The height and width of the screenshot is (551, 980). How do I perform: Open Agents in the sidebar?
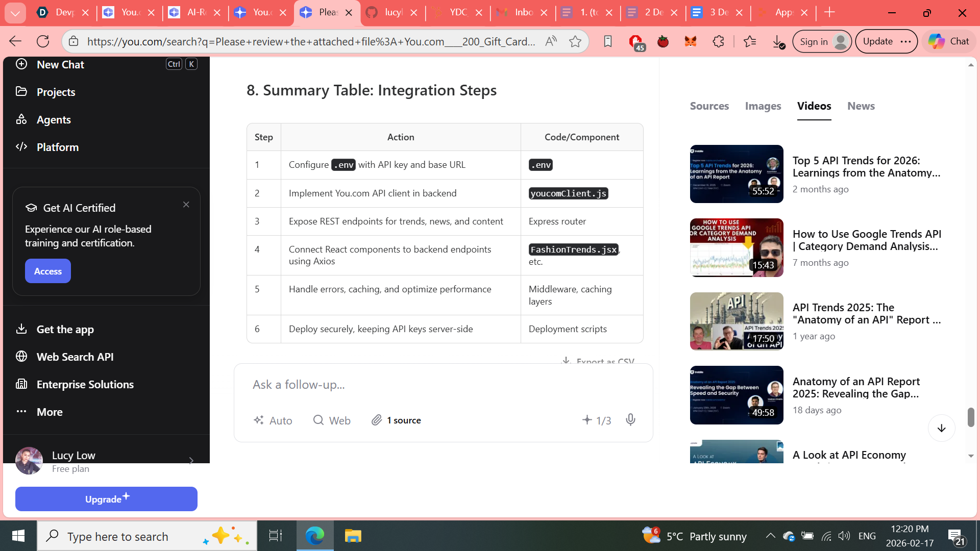[54, 119]
